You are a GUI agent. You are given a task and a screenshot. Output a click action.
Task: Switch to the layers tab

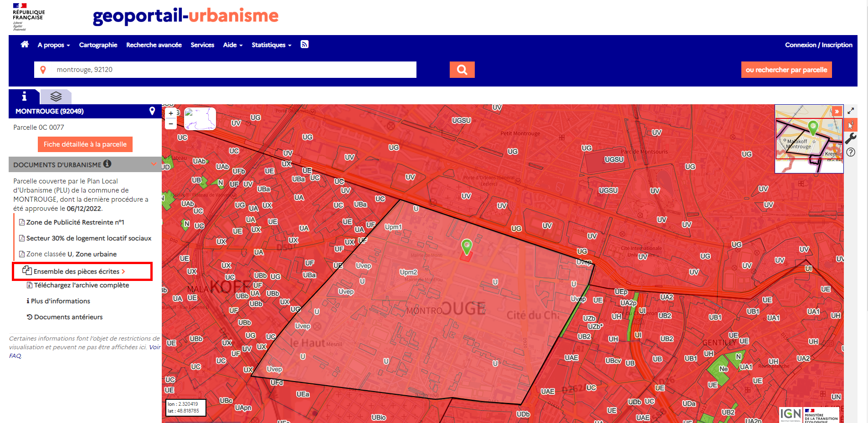(56, 97)
